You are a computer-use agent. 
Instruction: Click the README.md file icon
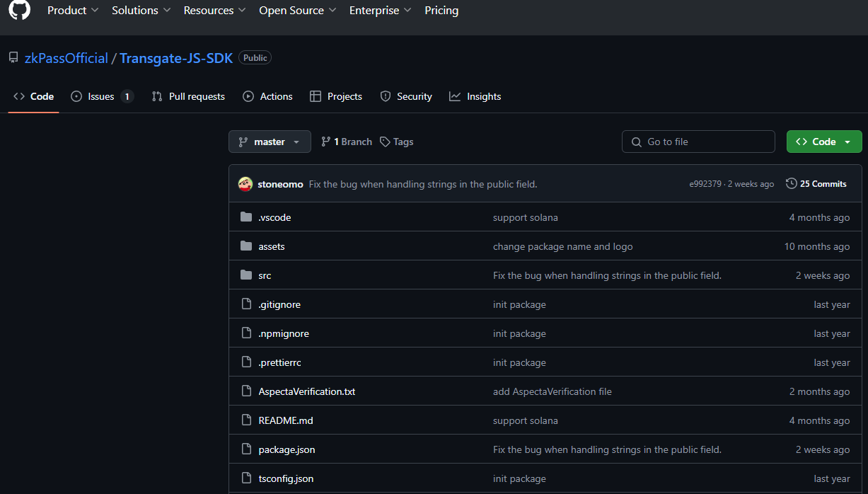pos(246,420)
